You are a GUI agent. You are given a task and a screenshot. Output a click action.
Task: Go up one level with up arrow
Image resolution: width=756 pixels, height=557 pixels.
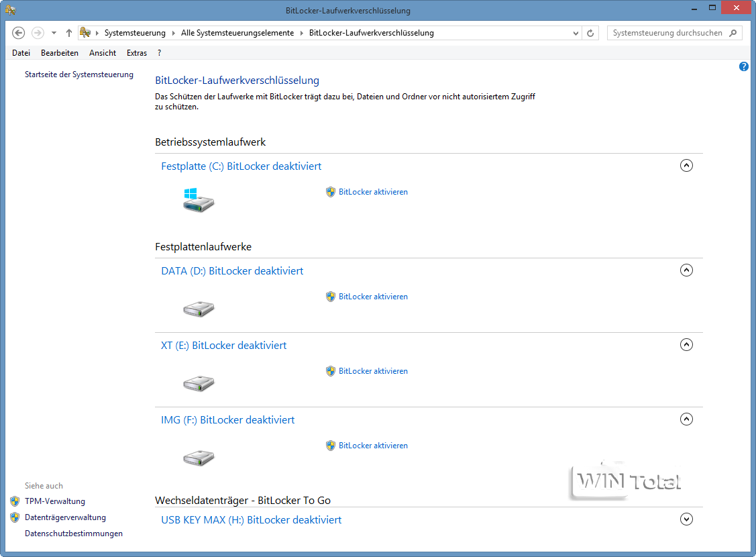[x=69, y=33]
